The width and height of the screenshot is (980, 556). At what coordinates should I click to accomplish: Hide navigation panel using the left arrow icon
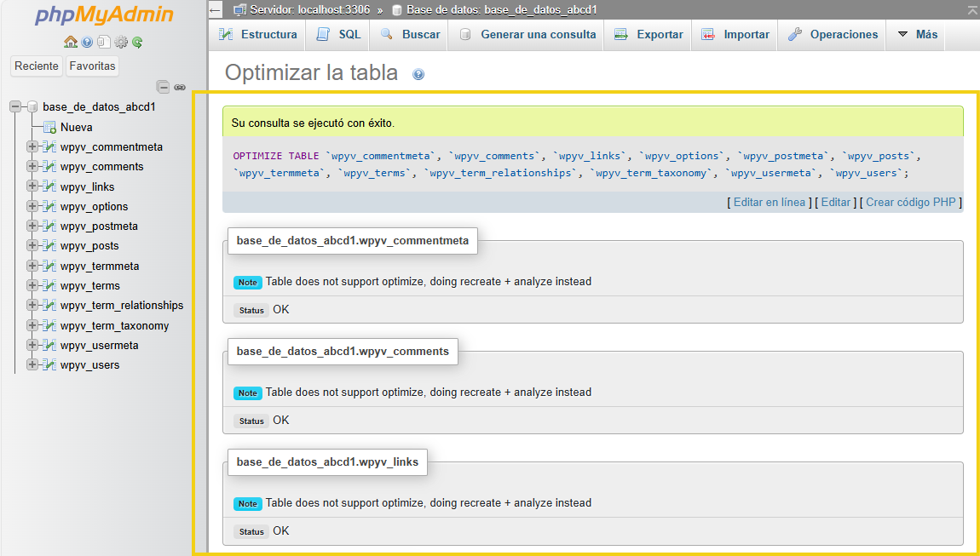pos(215,9)
